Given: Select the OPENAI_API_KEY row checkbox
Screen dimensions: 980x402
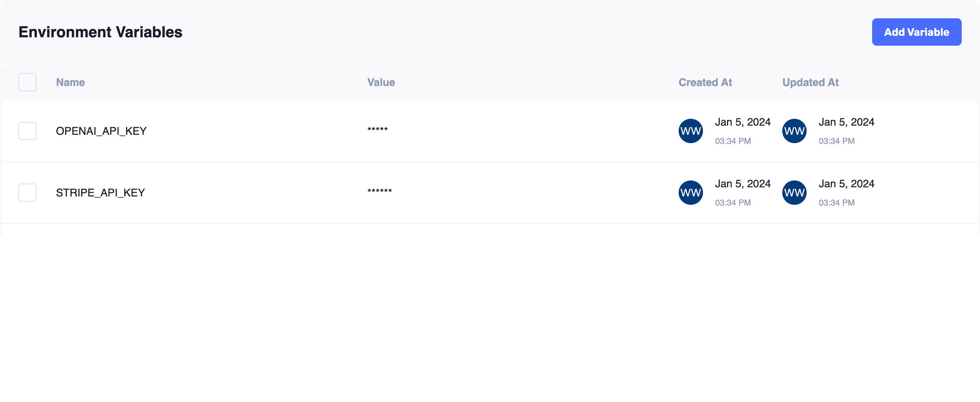Looking at the screenshot, I should 27,131.
